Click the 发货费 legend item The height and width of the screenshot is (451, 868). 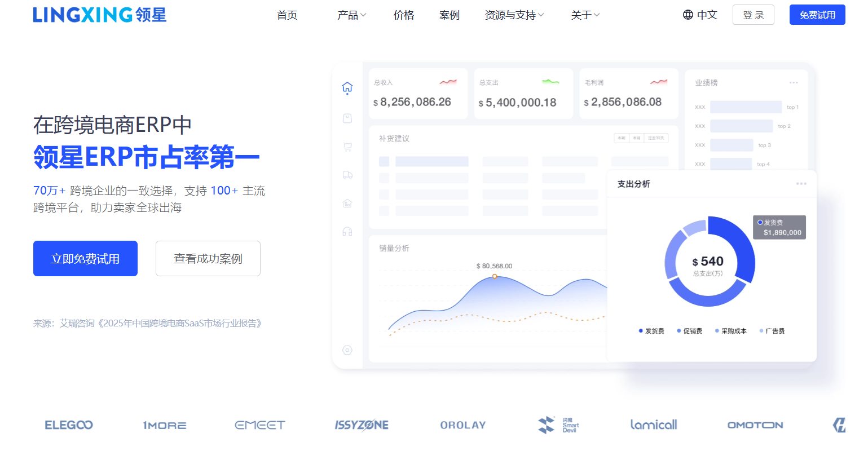click(651, 331)
